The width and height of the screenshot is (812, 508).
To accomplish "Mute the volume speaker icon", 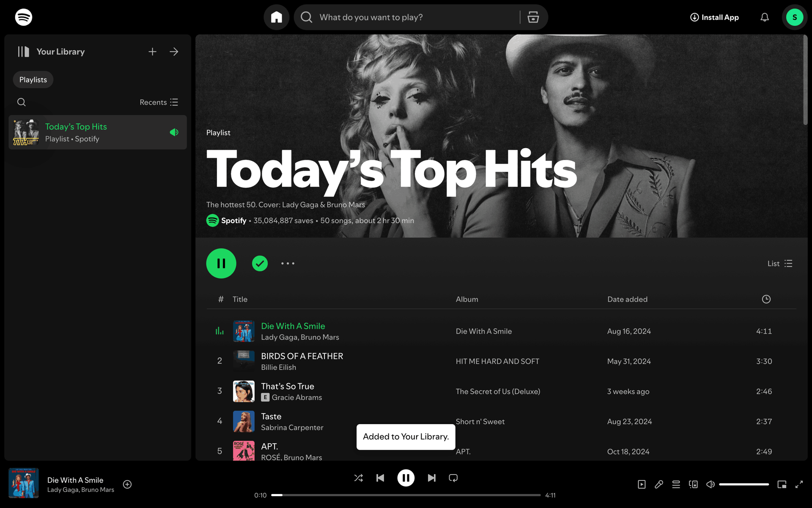I will pyautogui.click(x=710, y=484).
